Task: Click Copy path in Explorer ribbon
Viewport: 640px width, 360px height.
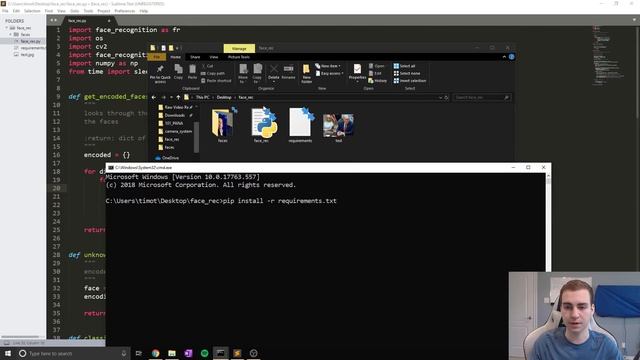Action: point(213,73)
